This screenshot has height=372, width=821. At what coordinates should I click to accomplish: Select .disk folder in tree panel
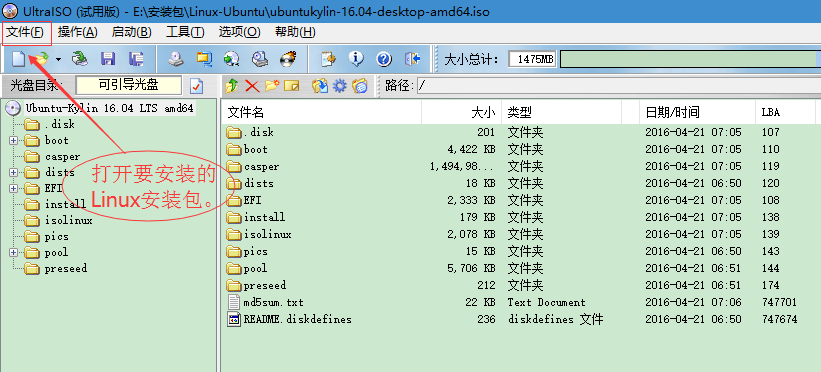click(x=59, y=124)
